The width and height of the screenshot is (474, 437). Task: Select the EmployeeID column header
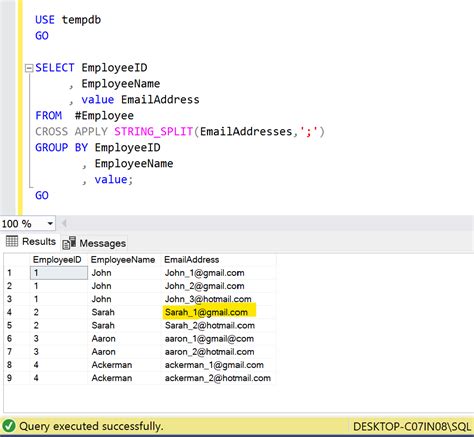coord(59,260)
